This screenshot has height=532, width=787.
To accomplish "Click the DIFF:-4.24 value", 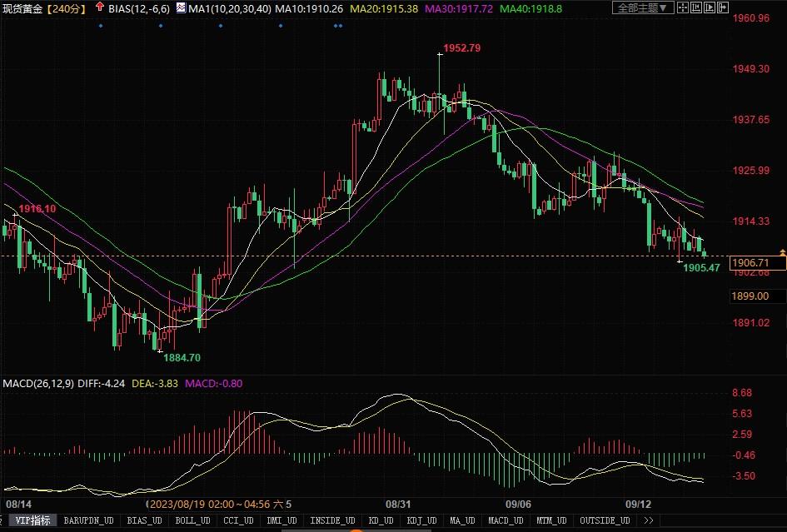I will pyautogui.click(x=101, y=384).
